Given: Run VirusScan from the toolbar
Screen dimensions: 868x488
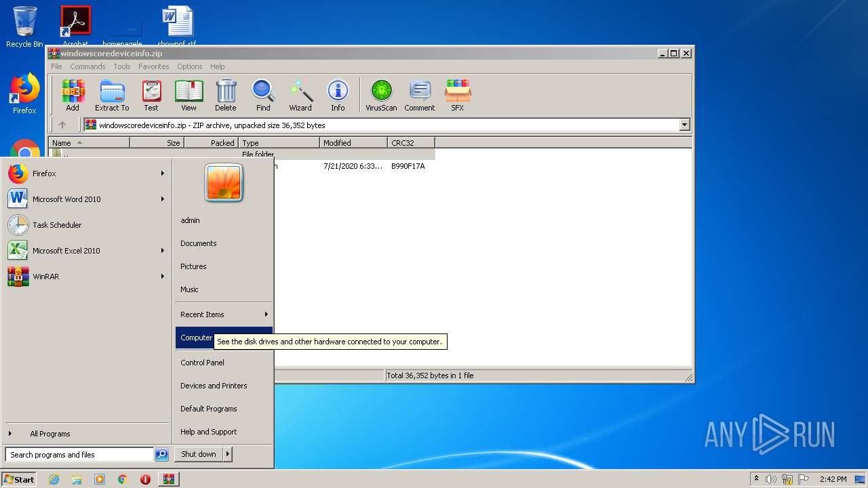Looking at the screenshot, I should (x=381, y=96).
